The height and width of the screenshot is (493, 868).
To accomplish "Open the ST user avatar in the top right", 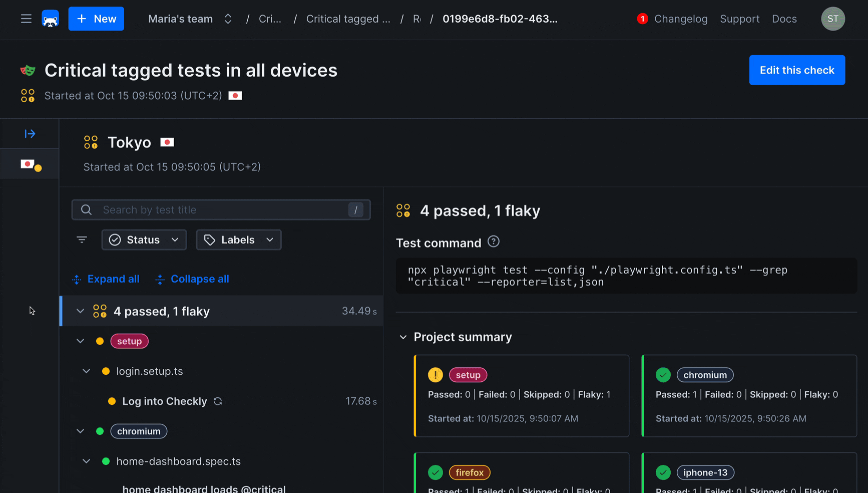I will [x=833, y=19].
